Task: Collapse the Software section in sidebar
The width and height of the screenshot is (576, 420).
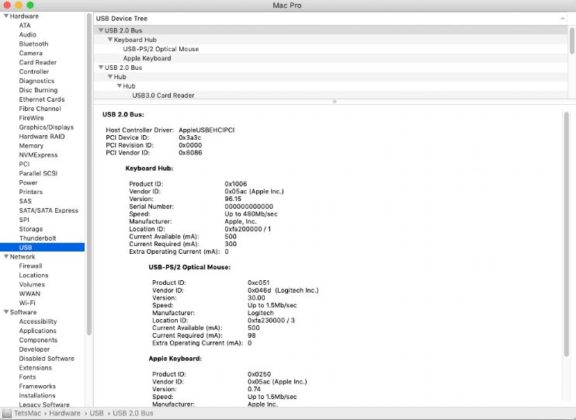Action: tap(6, 312)
